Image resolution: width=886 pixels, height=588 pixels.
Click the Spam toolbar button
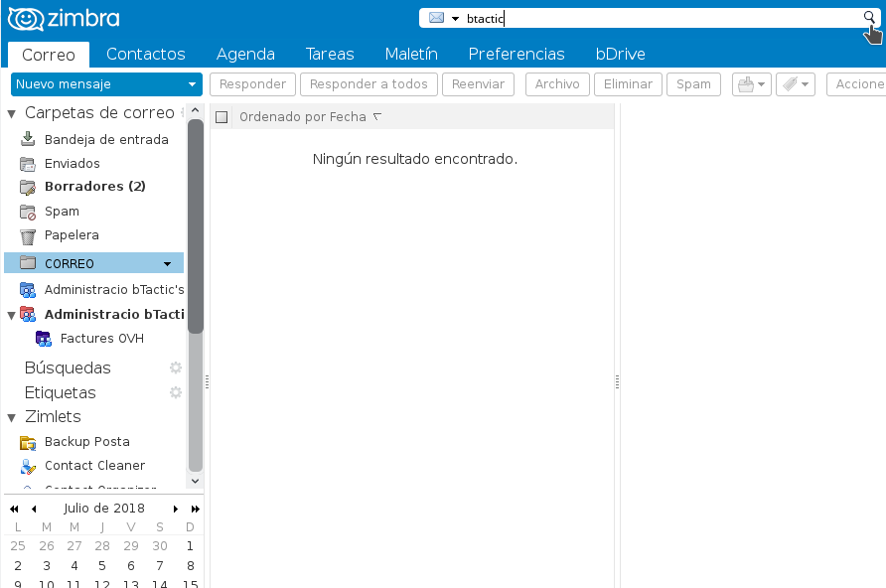tap(693, 84)
